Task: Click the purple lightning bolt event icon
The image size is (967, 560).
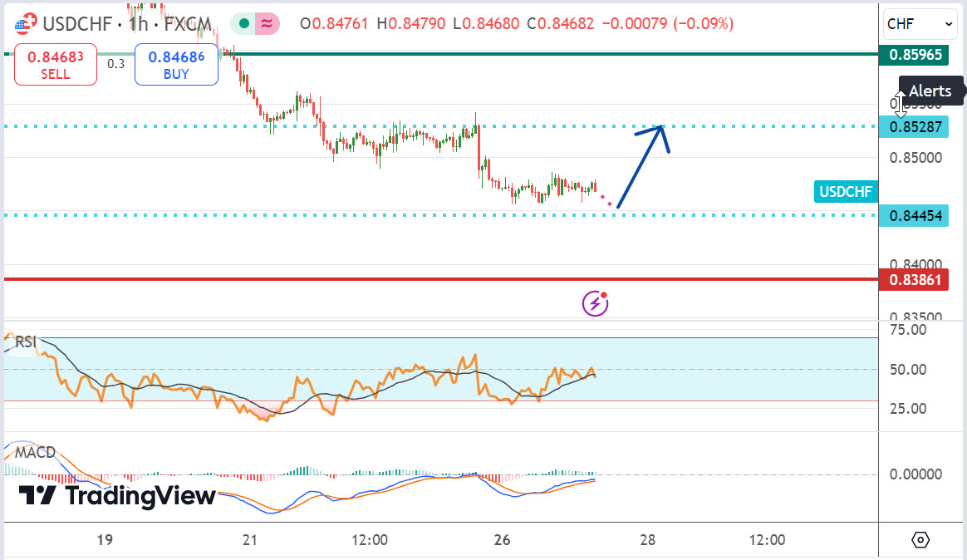Action: [x=595, y=304]
